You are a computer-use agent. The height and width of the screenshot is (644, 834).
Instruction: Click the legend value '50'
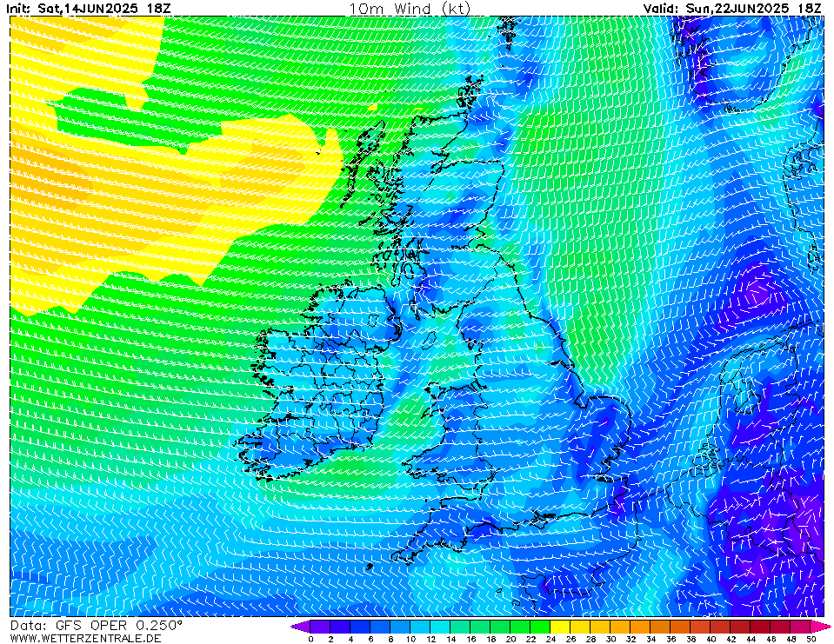click(811, 639)
